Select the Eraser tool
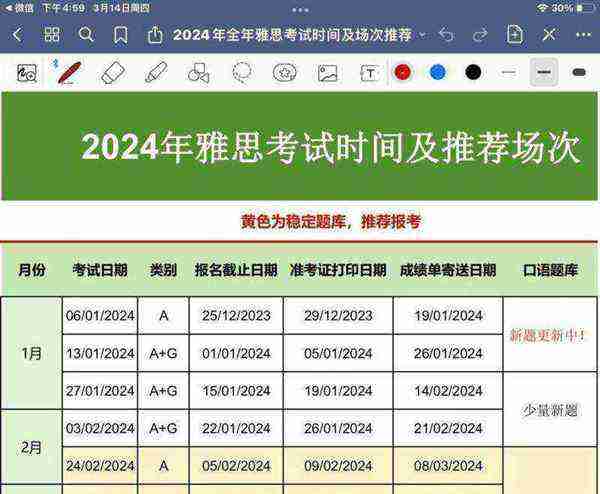Image resolution: width=600 pixels, height=494 pixels. 113,72
